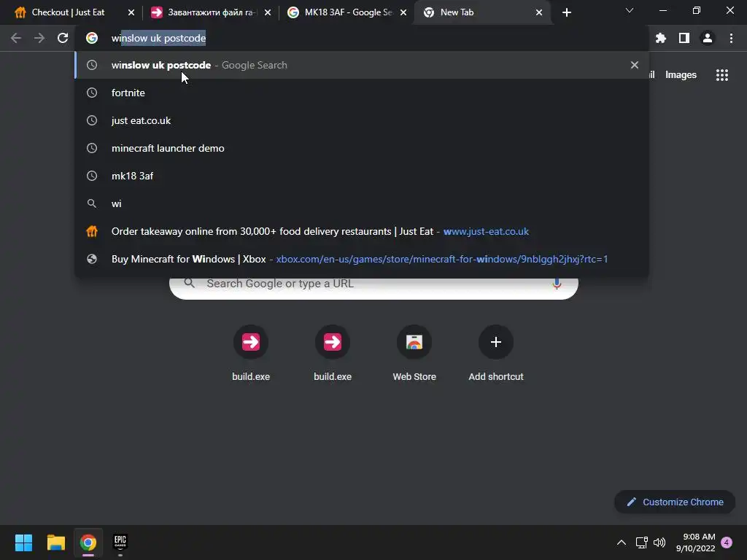Open the second build.exe shortcut

coord(333,354)
